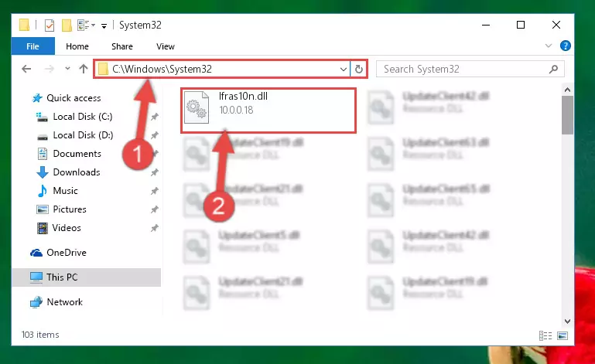Viewport: 595px width, 364px height.
Task: Click the Properties checkmark icon in title bar
Action: click(x=50, y=26)
